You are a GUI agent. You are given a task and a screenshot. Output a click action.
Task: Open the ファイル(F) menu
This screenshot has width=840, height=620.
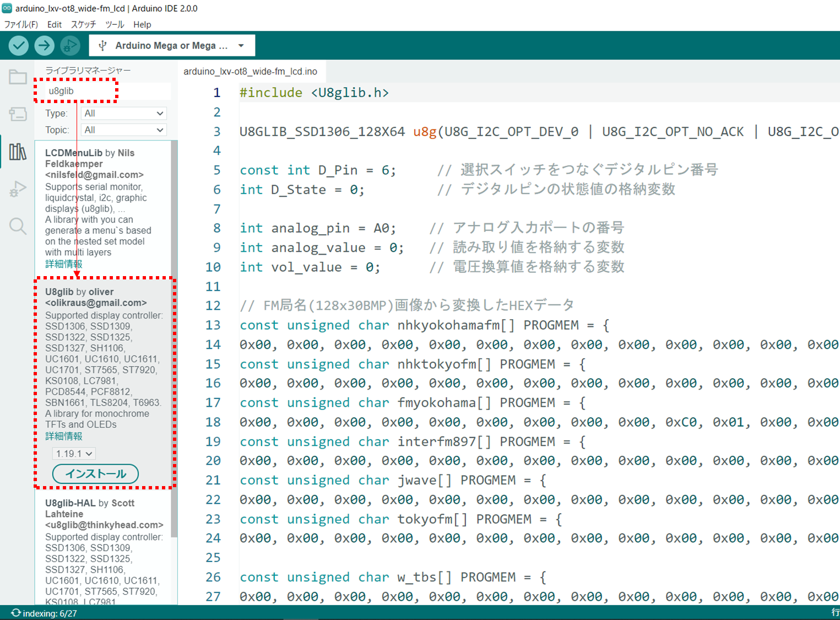pyautogui.click(x=22, y=24)
